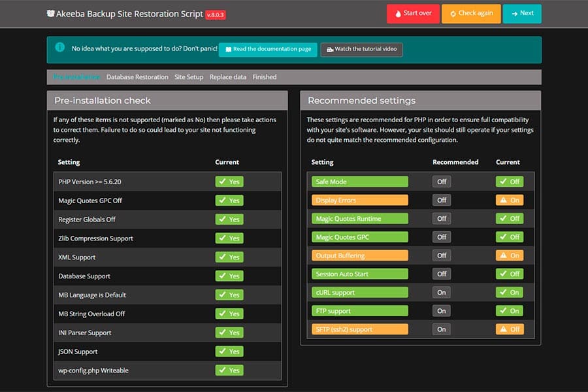Click Yes badge for Database Support
Viewport: 588px width, 392px height.
[229, 276]
